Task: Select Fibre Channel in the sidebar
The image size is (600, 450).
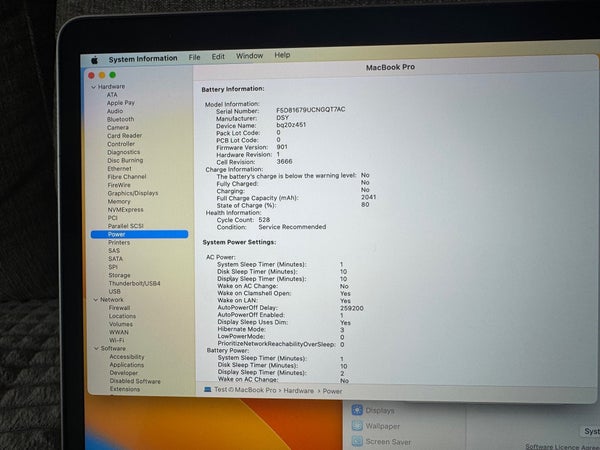Action: [x=127, y=177]
